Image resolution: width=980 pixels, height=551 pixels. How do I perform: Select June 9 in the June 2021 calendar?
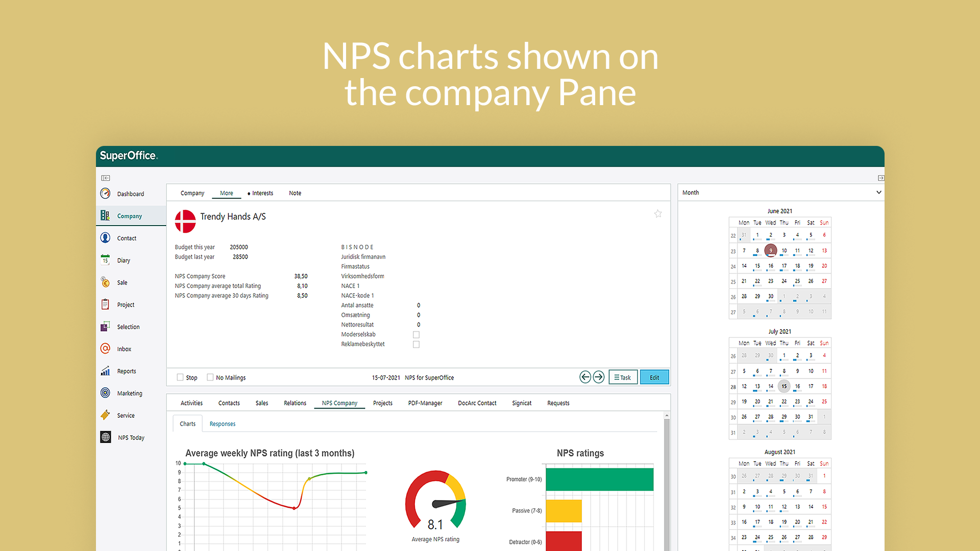pyautogui.click(x=771, y=251)
